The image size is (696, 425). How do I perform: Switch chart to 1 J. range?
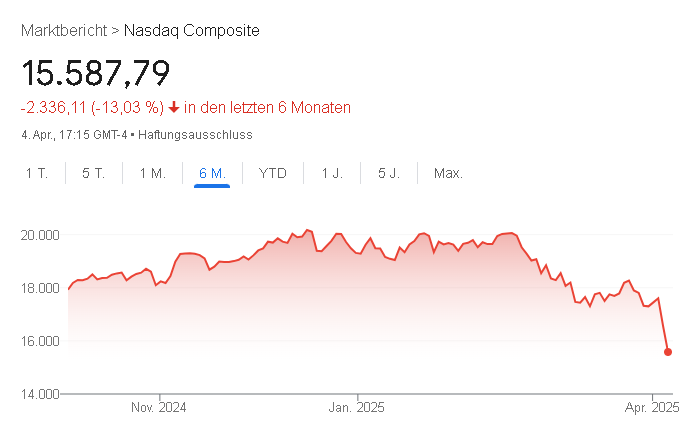point(332,174)
